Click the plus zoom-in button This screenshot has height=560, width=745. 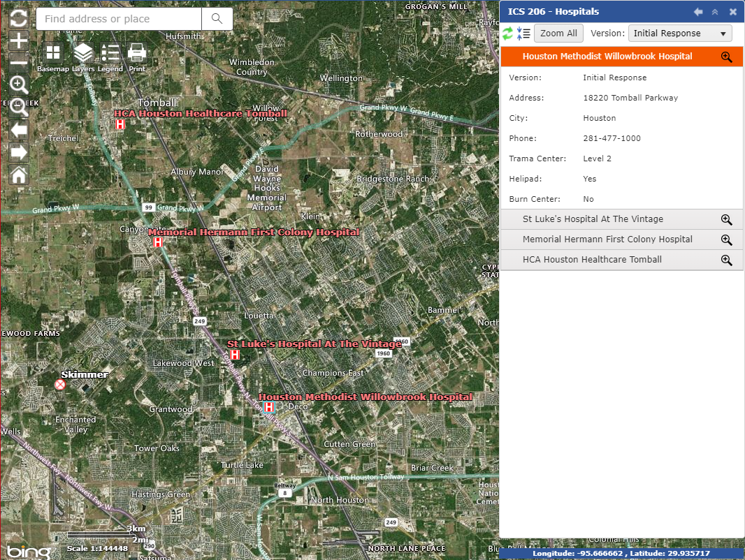[x=19, y=40]
